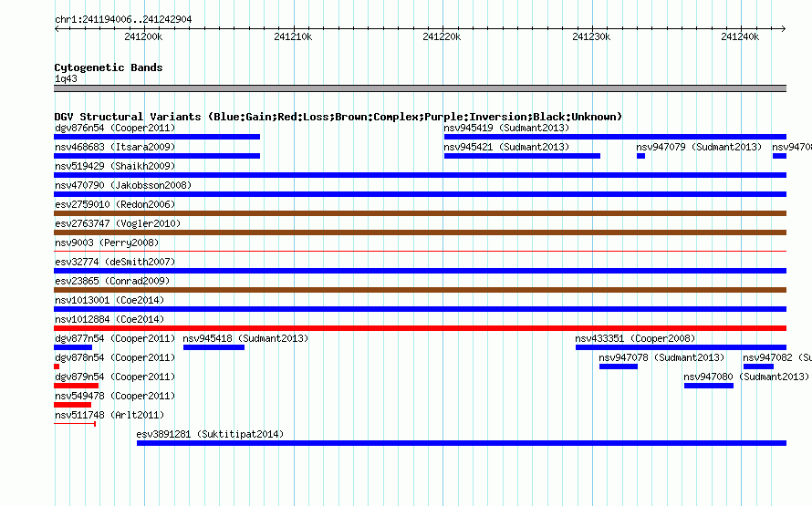This screenshot has height=506, width=812.
Task: Select the blue bar under nsv945421
Action: (x=522, y=156)
